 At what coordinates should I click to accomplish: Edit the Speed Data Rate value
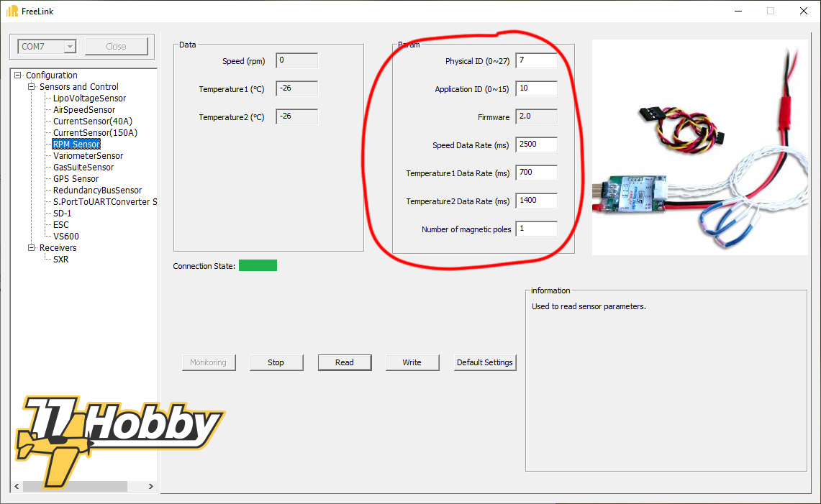(536, 144)
